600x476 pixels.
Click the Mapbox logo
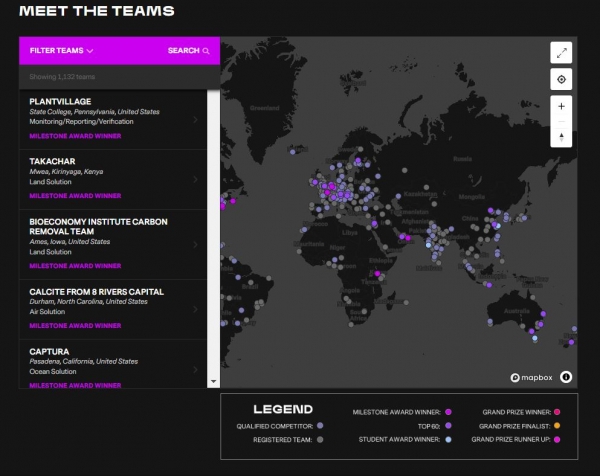pos(531,378)
